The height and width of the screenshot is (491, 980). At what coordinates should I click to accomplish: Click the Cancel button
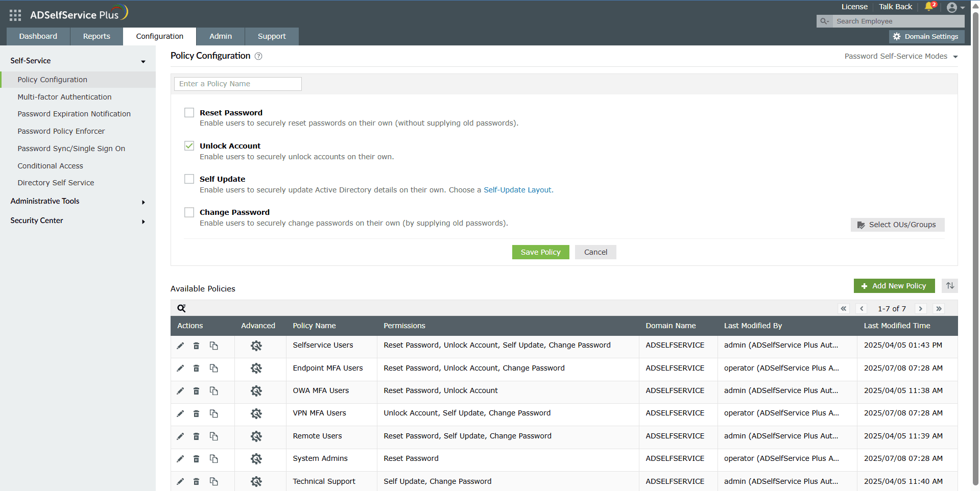click(x=595, y=252)
